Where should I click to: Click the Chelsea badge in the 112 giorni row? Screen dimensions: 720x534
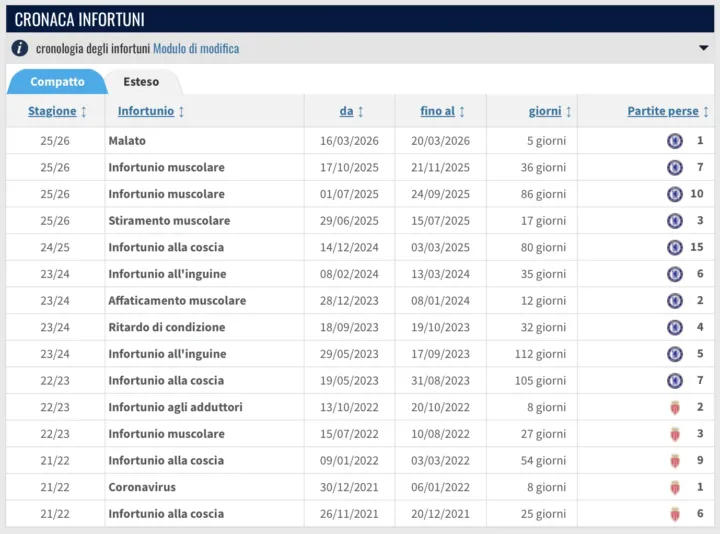point(675,354)
